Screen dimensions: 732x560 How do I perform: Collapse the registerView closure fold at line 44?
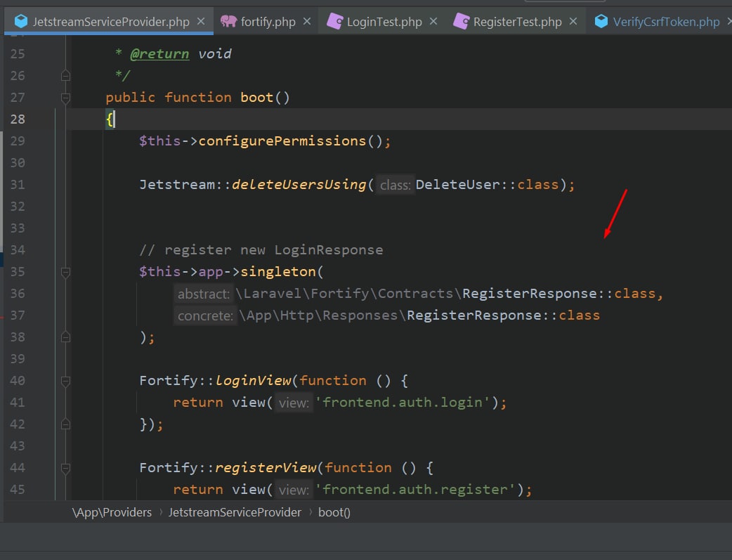point(65,467)
